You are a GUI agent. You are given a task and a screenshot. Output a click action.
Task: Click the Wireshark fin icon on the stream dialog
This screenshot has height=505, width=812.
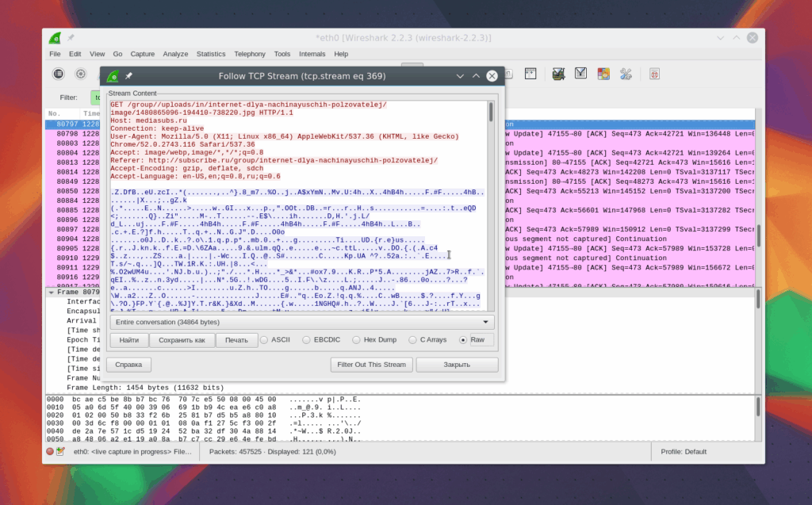[x=113, y=76]
